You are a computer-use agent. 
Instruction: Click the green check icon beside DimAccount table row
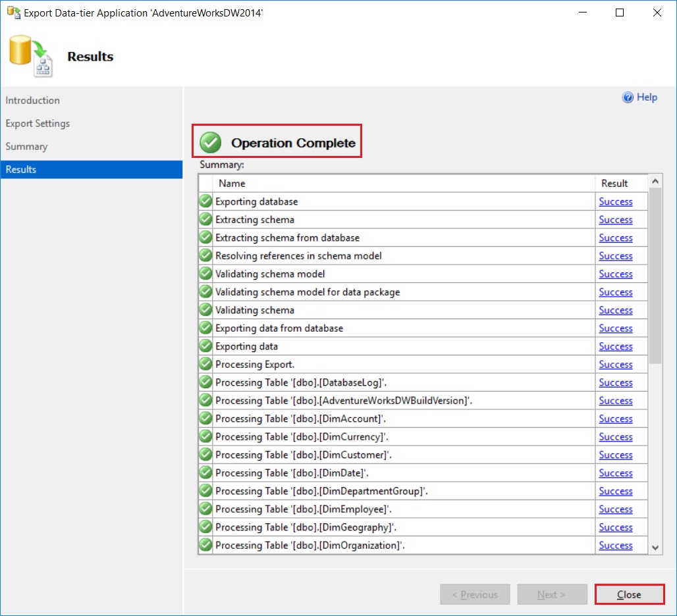pos(206,419)
